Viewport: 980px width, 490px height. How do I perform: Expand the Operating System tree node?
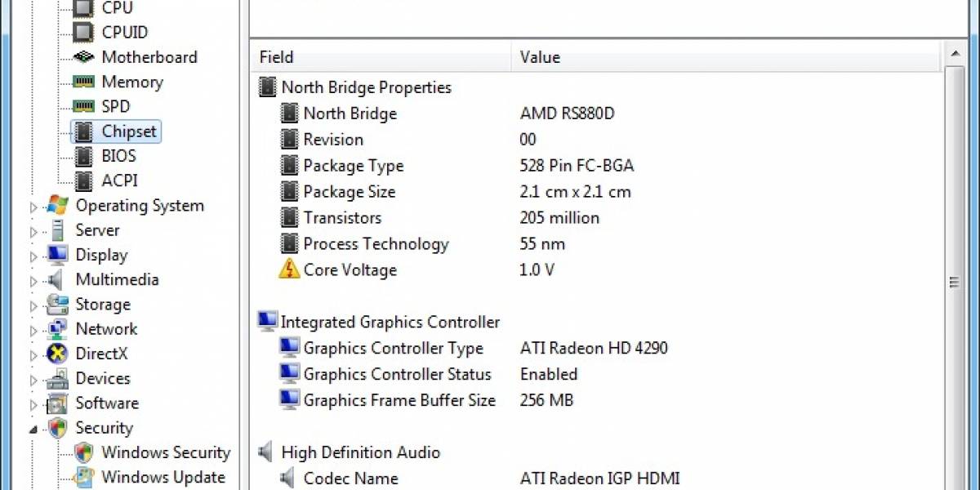tap(33, 207)
